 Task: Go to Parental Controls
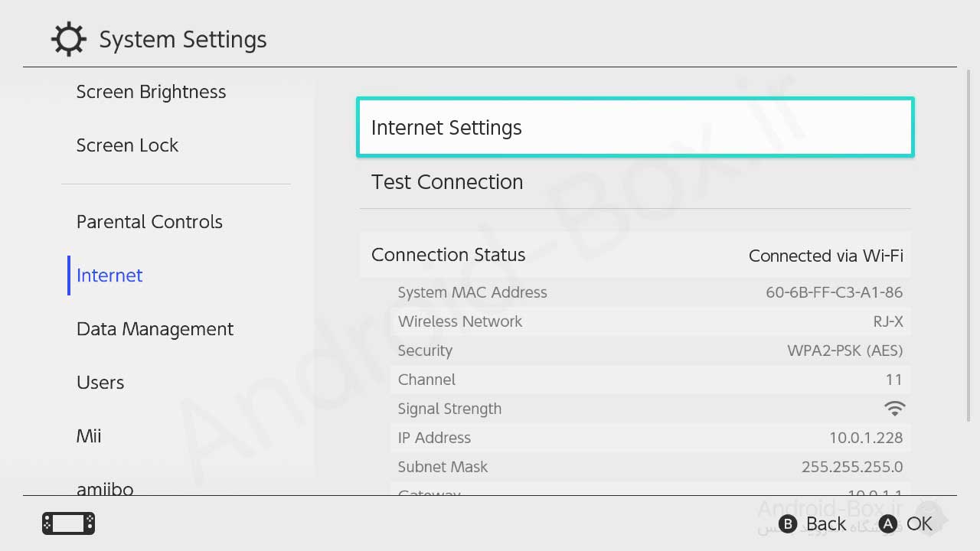149,222
